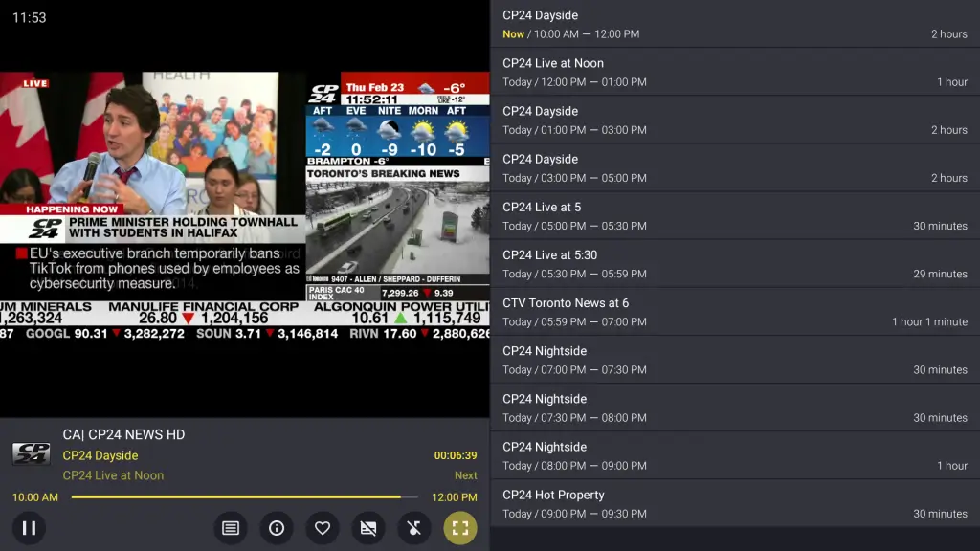
Task: Click the 00:06:39 remaining time
Action: [456, 455]
